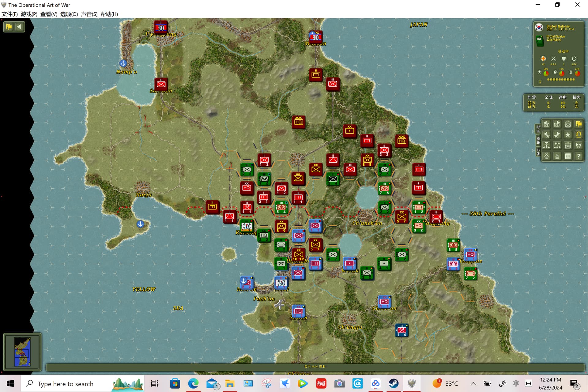Click the 68% proficiency pie gauge
The height and width of the screenshot is (392, 588).
point(546,73)
